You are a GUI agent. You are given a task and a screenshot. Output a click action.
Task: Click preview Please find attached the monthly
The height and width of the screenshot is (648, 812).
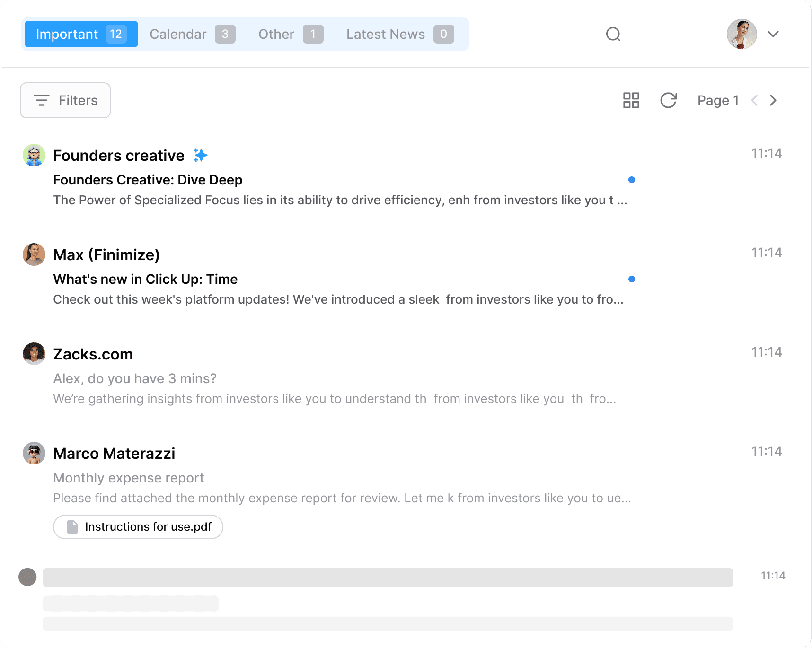(x=342, y=498)
